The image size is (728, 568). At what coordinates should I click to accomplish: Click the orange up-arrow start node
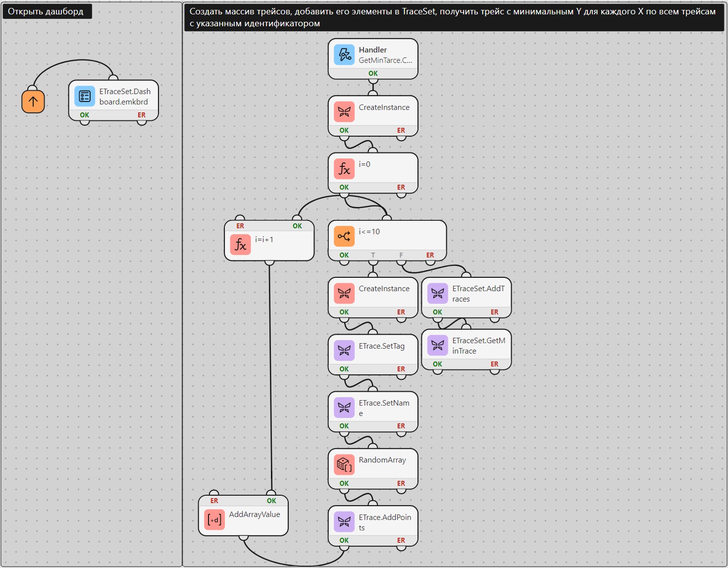pyautogui.click(x=33, y=102)
